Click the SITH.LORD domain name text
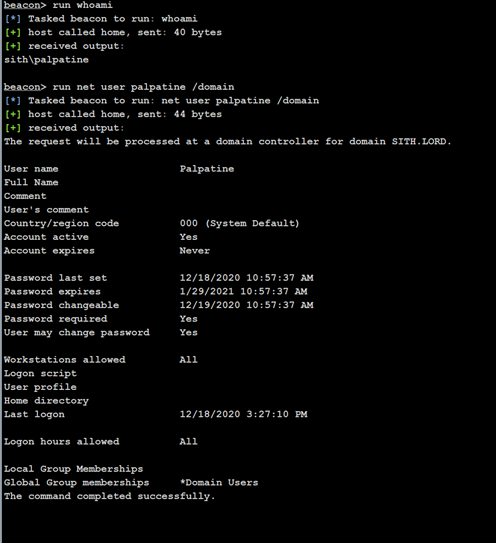Image resolution: width=496 pixels, height=543 pixels. click(x=421, y=141)
